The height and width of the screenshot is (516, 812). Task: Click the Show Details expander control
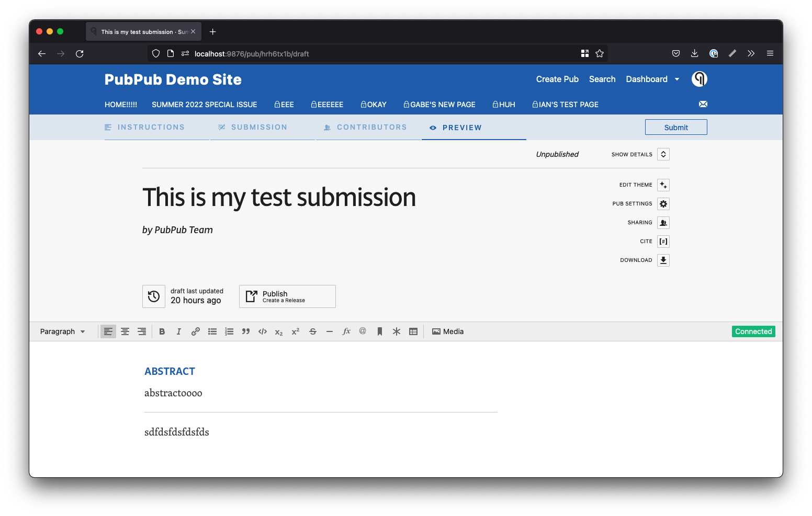(x=663, y=154)
